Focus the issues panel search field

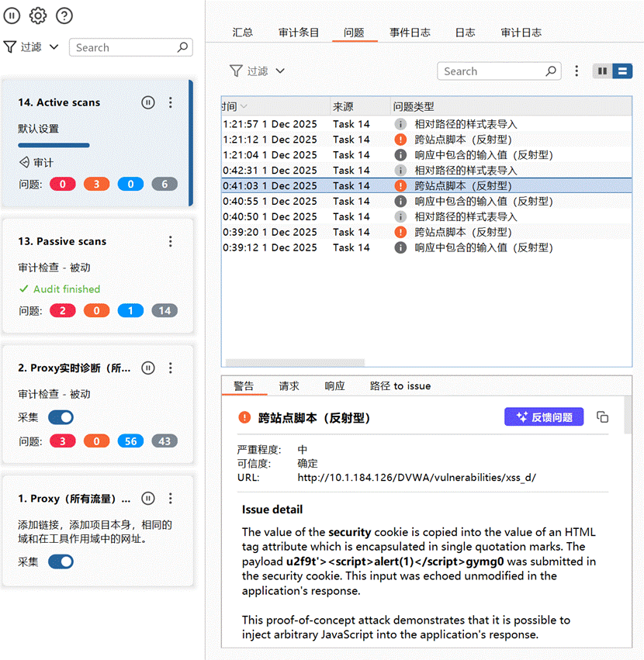(x=499, y=71)
